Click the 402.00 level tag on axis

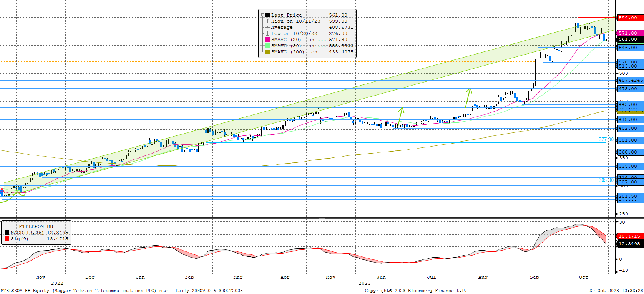coord(630,128)
